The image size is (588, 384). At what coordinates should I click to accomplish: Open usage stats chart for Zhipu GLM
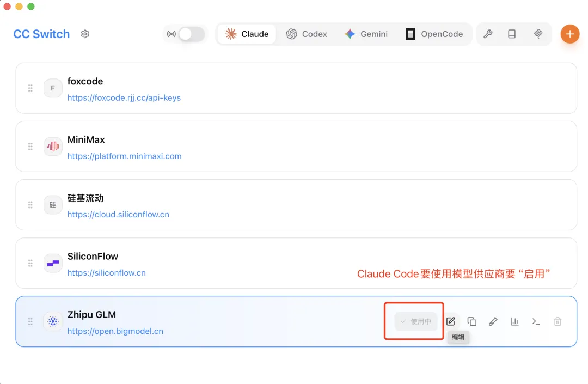point(514,321)
